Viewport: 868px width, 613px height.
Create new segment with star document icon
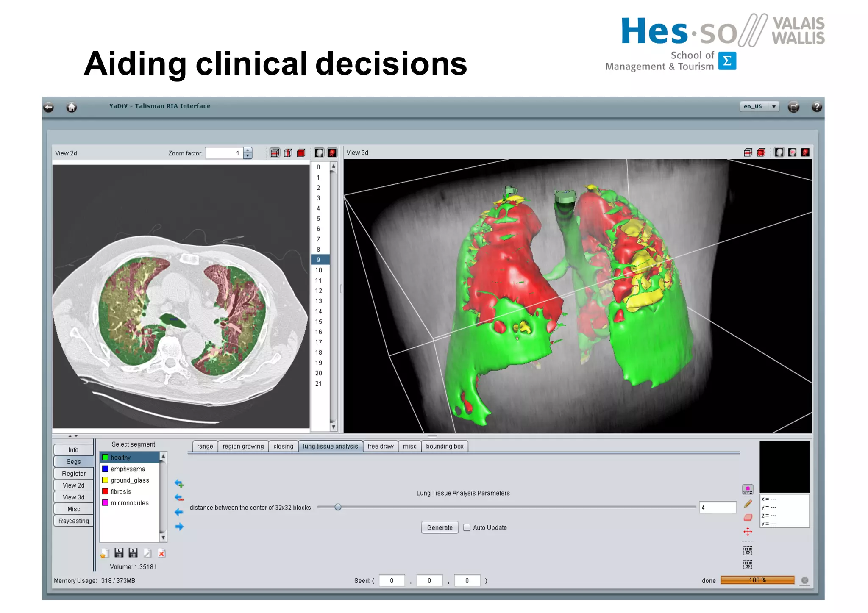[x=105, y=553]
